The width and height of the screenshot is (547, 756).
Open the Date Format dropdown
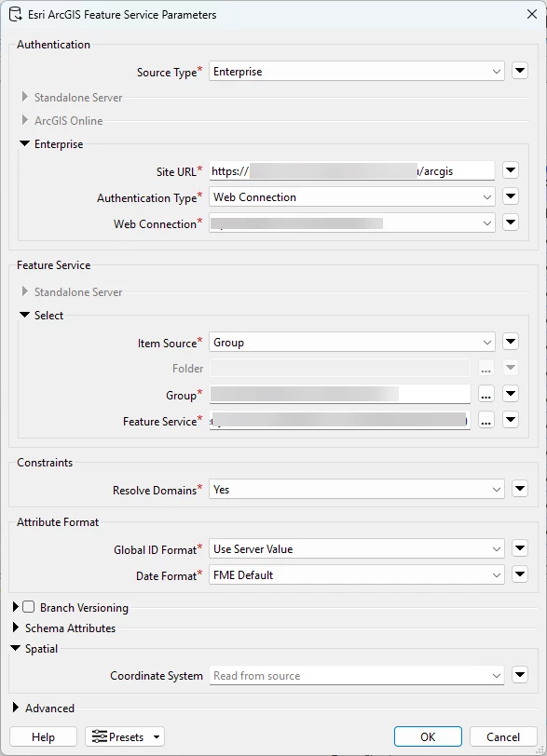coord(357,575)
